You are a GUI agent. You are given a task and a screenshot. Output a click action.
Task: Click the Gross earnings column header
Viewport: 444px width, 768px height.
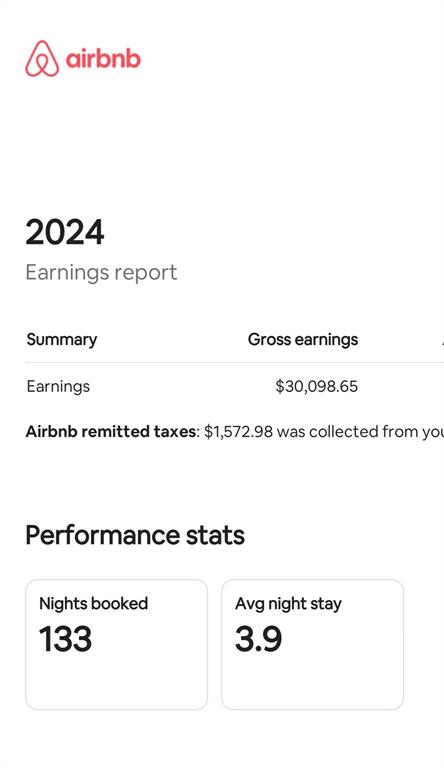(303, 339)
